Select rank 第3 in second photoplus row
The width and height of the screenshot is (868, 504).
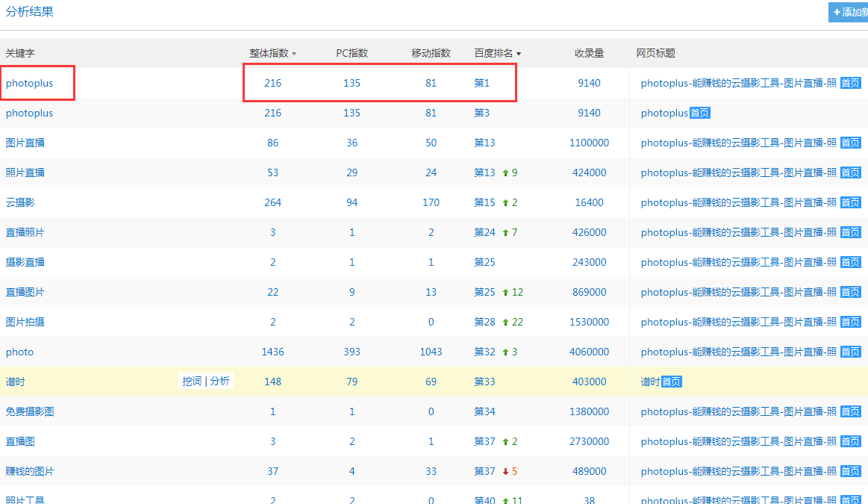pos(481,113)
